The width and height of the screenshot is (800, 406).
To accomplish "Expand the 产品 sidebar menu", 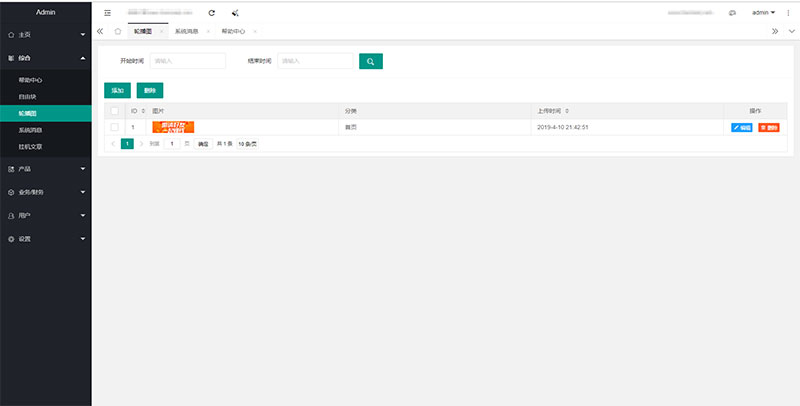I will 46,169.
